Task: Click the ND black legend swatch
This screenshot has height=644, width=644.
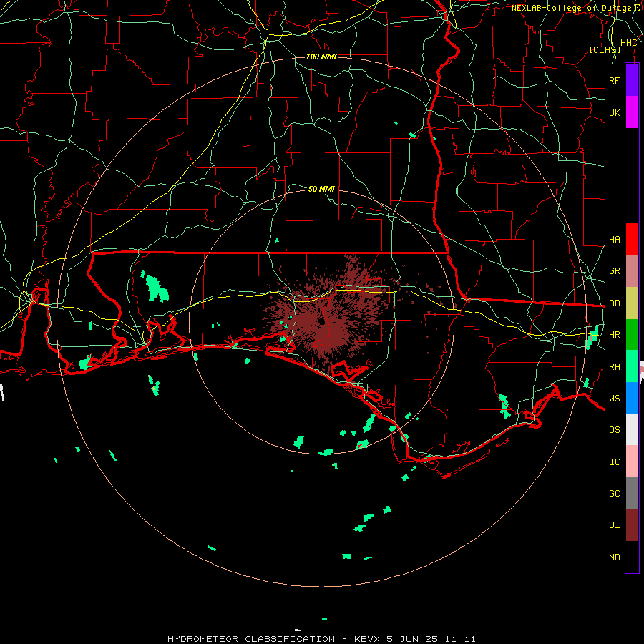Action: (632, 557)
